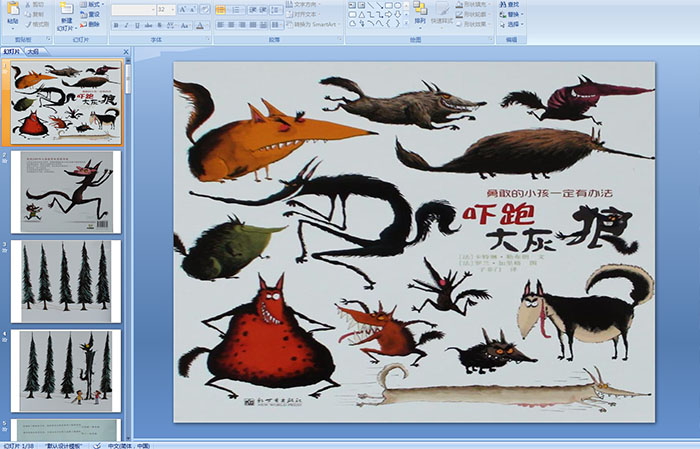Select the Down Arrow block shape

pos(397,14)
